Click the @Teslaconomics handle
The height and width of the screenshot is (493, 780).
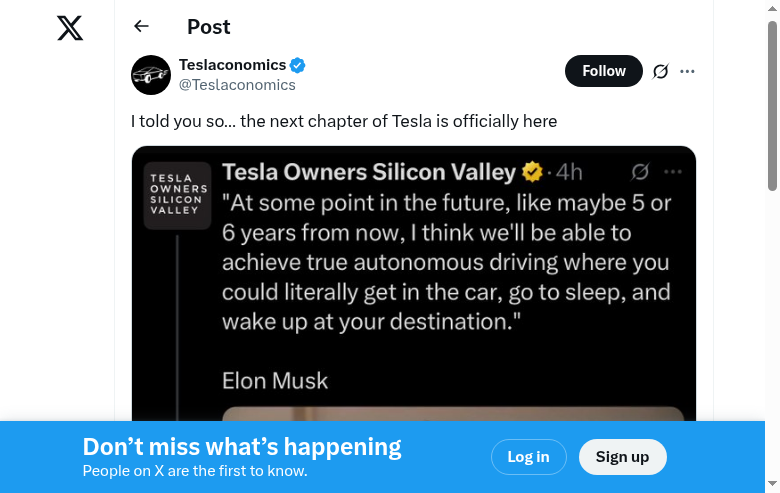click(237, 85)
